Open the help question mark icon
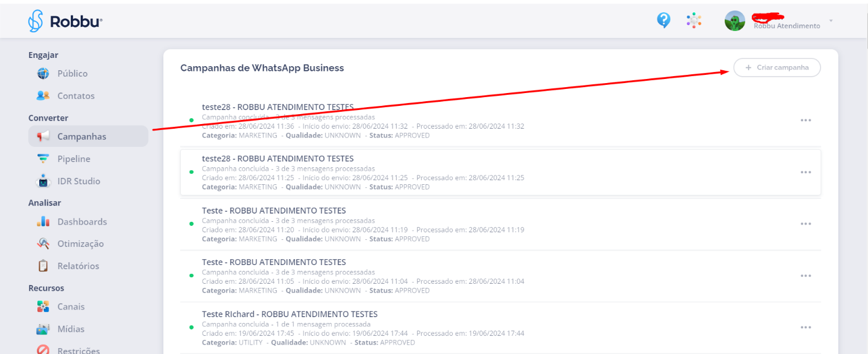Viewport: 868px width, 354px height. 663,20
